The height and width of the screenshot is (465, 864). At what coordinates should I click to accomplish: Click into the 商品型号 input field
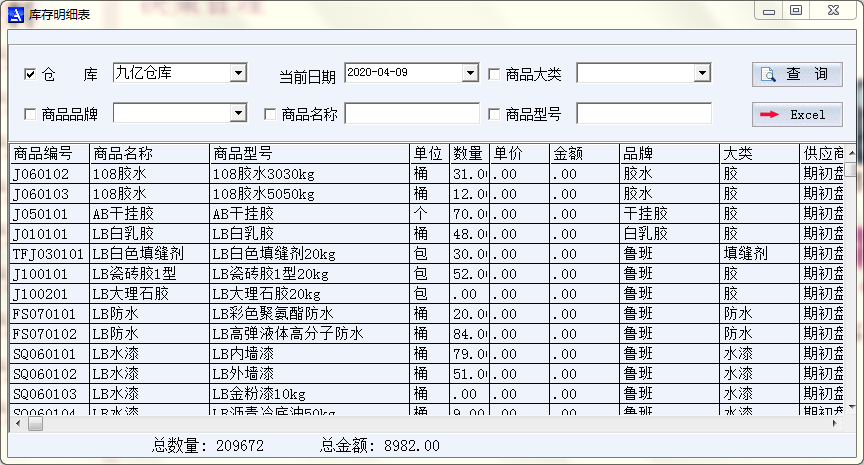(644, 113)
